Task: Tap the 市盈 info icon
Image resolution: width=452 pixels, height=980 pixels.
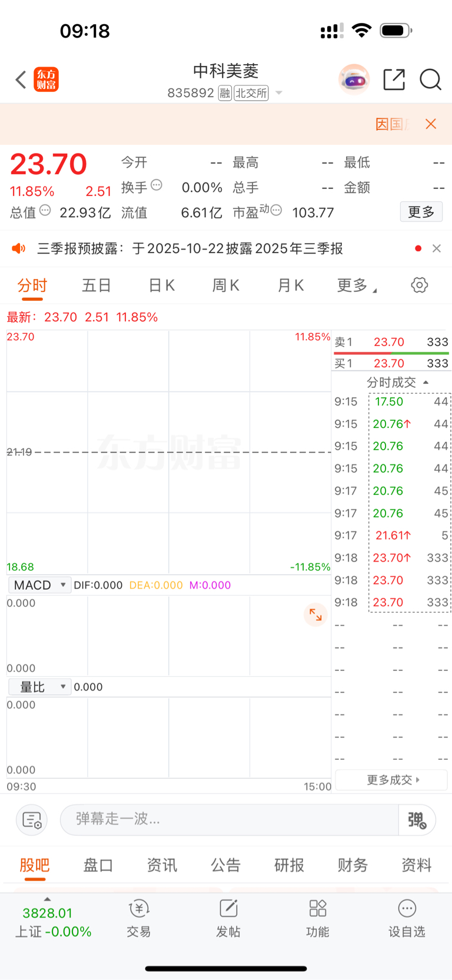Action: pyautogui.click(x=276, y=210)
